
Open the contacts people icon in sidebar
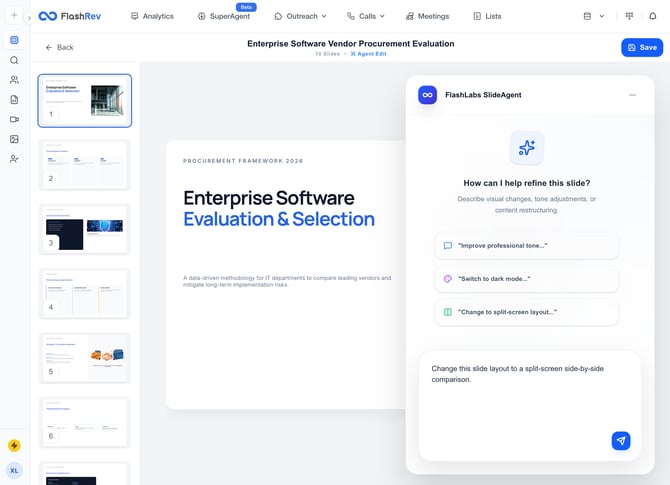point(14,80)
